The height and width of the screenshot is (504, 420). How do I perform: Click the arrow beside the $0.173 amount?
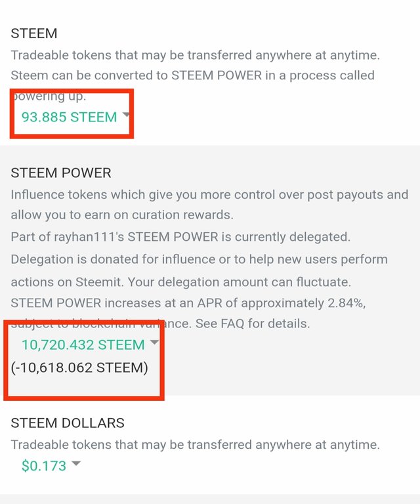76,465
